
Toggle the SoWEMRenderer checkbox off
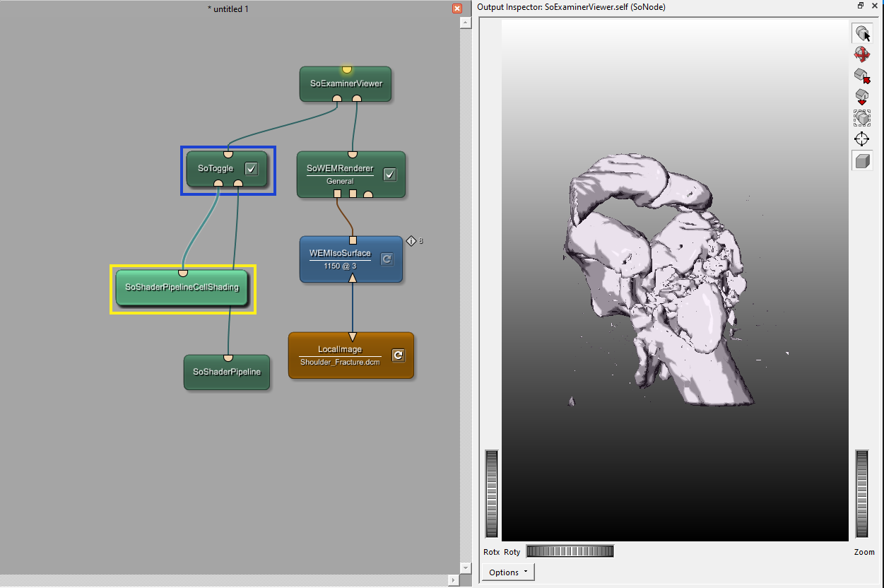tap(389, 174)
